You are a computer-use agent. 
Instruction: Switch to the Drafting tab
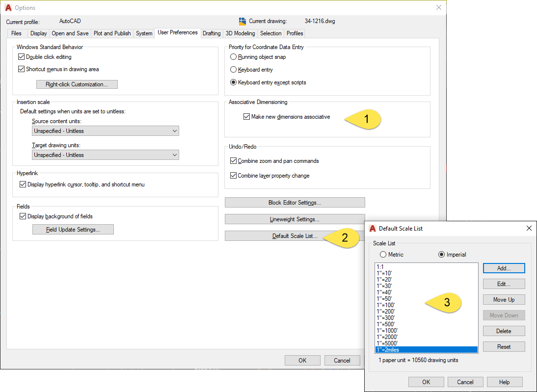pyautogui.click(x=212, y=33)
